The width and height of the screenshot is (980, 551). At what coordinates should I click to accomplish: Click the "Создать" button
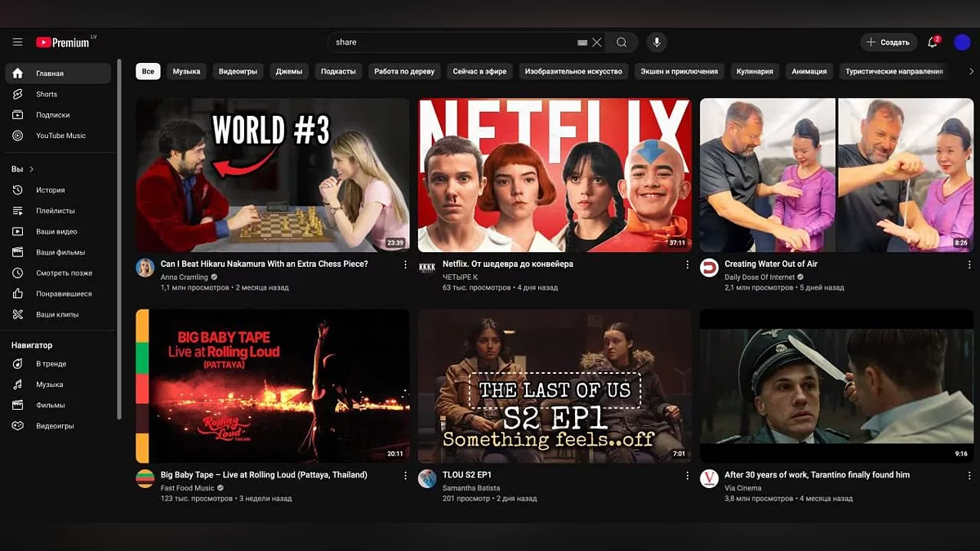point(888,42)
